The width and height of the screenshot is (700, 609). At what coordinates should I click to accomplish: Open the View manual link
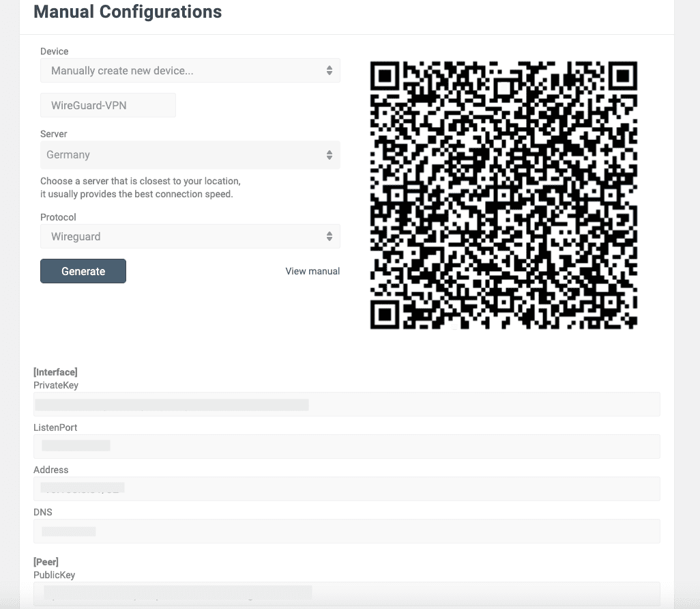tap(312, 271)
